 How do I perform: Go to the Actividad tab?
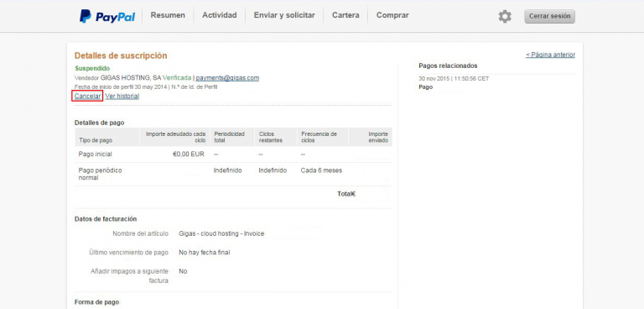(x=220, y=15)
